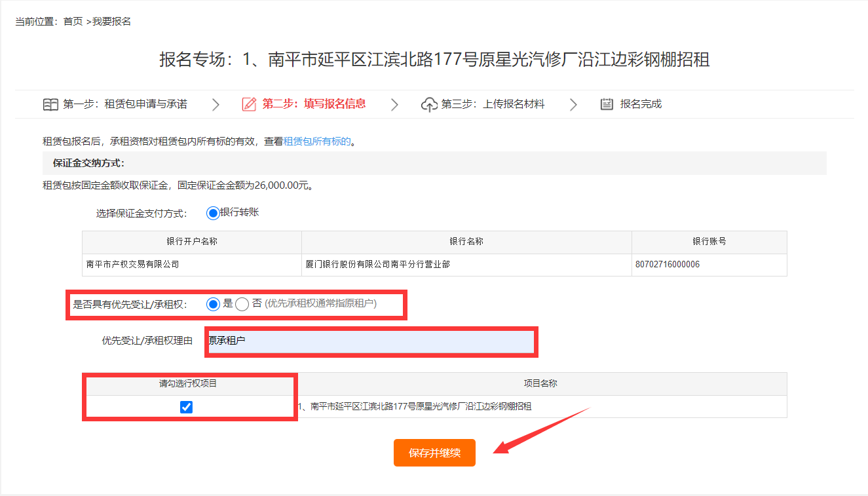The image size is (868, 496).
Task: Select the 否 radio button
Action: [x=241, y=304]
